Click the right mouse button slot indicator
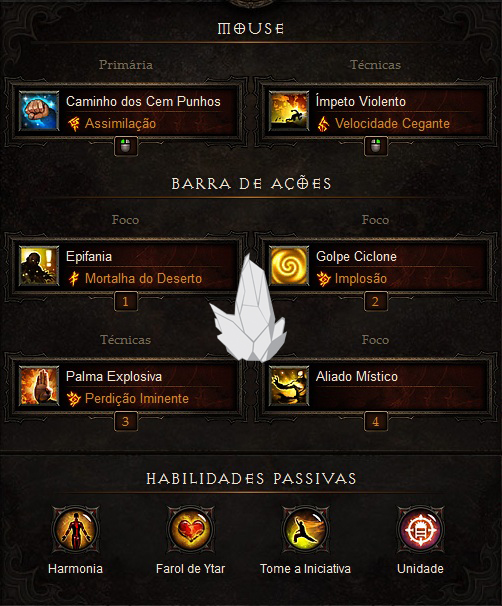The height and width of the screenshot is (606, 502). tap(376, 146)
